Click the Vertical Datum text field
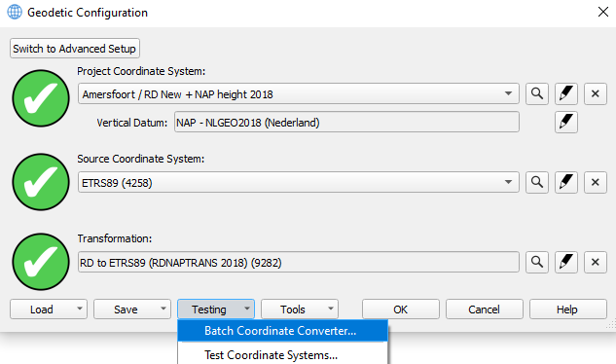Viewport: 616px width, 364px height. tap(346, 123)
